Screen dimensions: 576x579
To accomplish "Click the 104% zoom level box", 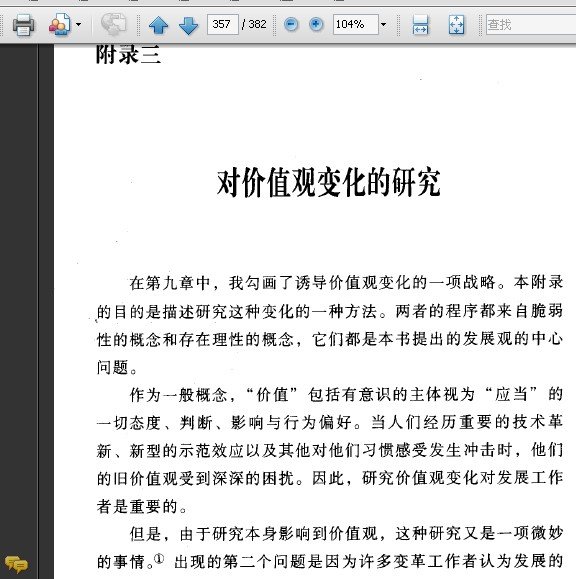I will [355, 24].
